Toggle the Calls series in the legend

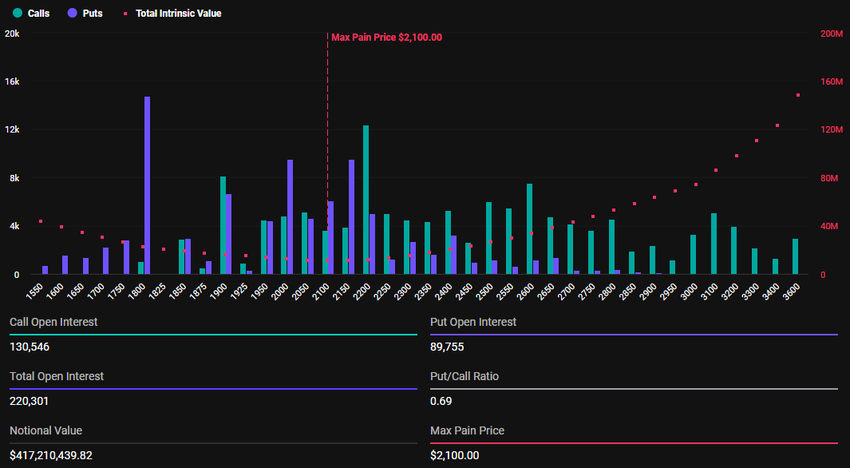pos(32,14)
